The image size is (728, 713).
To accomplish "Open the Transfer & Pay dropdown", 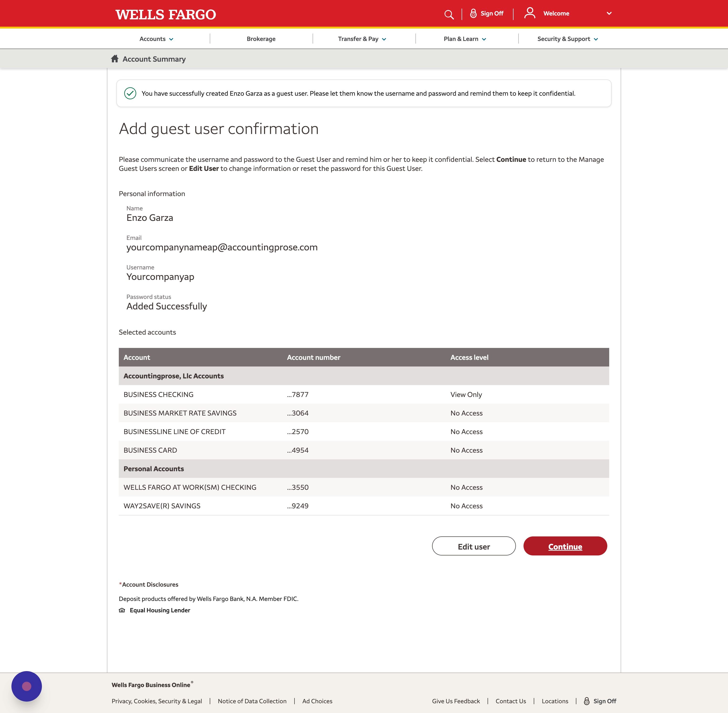I will coord(361,39).
